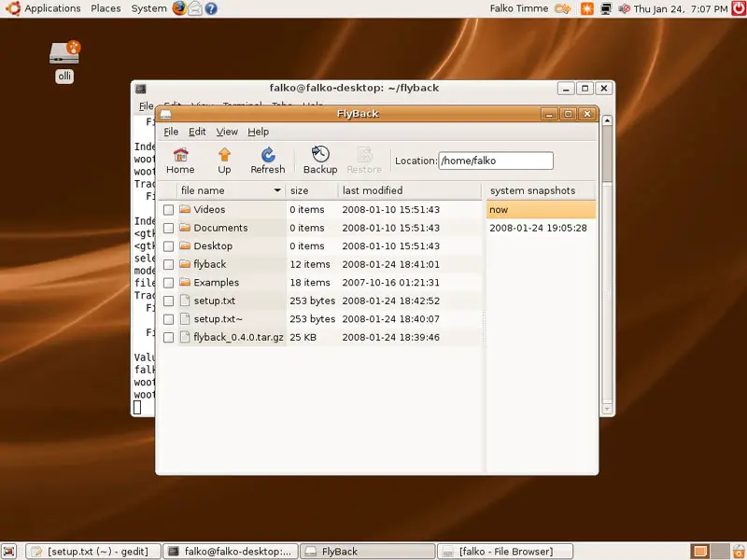
Task: Open the Places menu
Action: [106, 8]
